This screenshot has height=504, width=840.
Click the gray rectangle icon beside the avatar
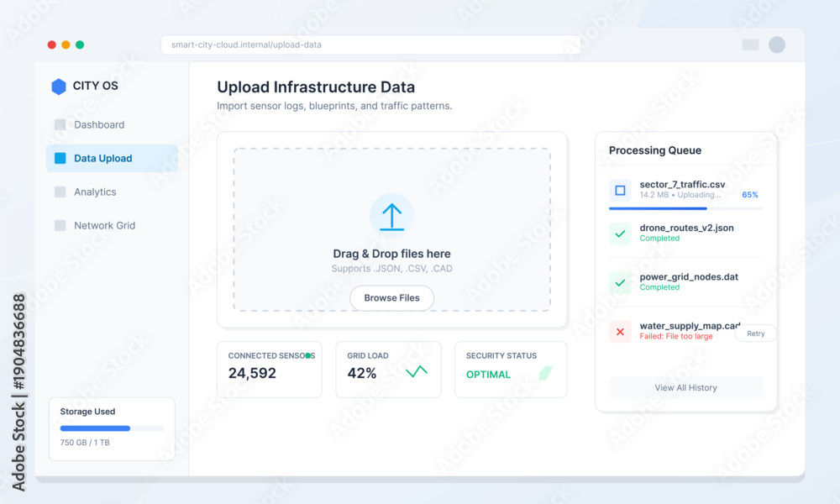click(750, 45)
